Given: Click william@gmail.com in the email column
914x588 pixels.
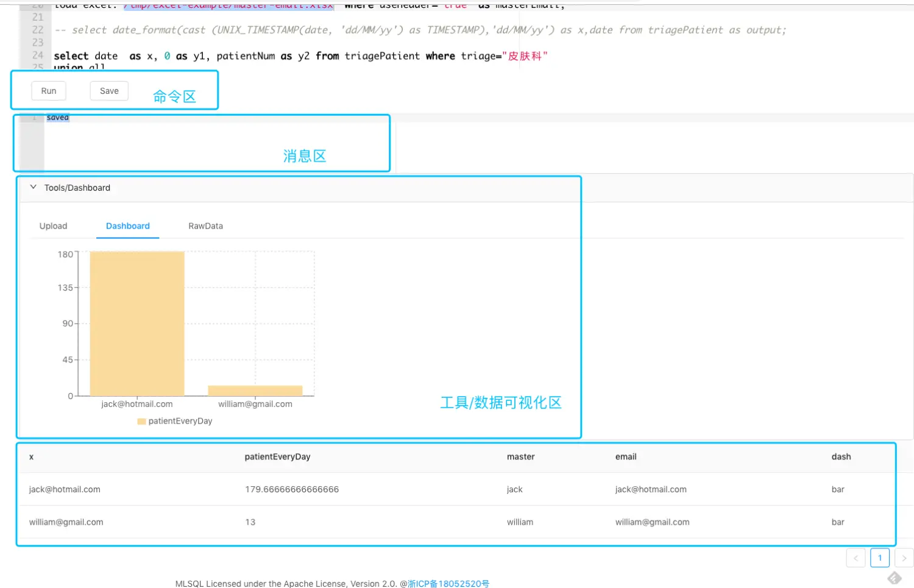Looking at the screenshot, I should click(652, 522).
